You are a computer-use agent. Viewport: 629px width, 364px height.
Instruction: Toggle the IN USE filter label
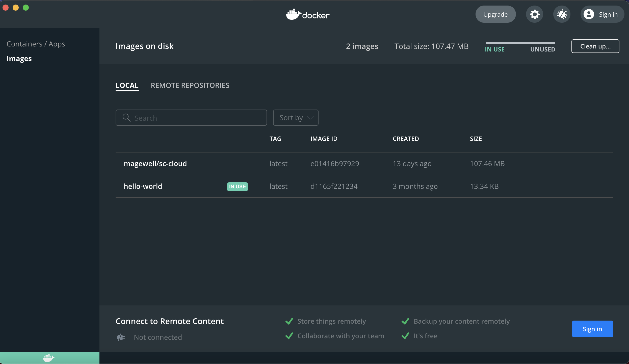(494, 49)
